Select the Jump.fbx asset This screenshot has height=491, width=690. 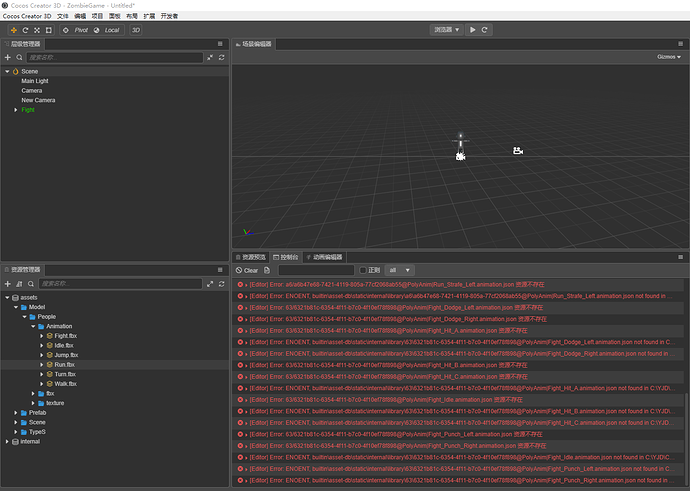pos(66,355)
